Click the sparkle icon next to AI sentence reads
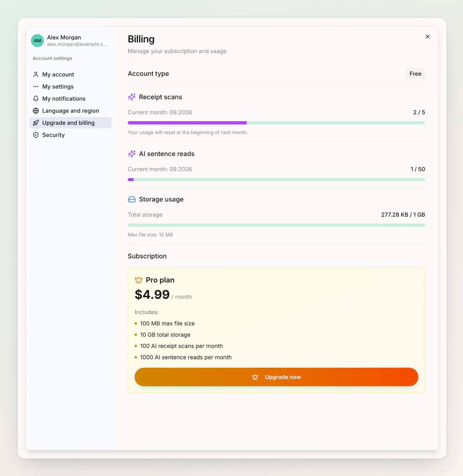Viewport: 463px width, 476px height. point(132,154)
